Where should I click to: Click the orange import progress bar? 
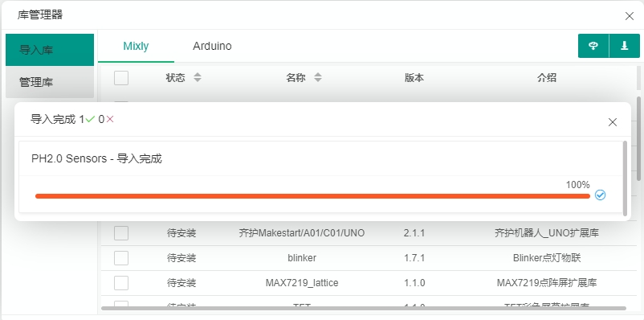click(312, 196)
